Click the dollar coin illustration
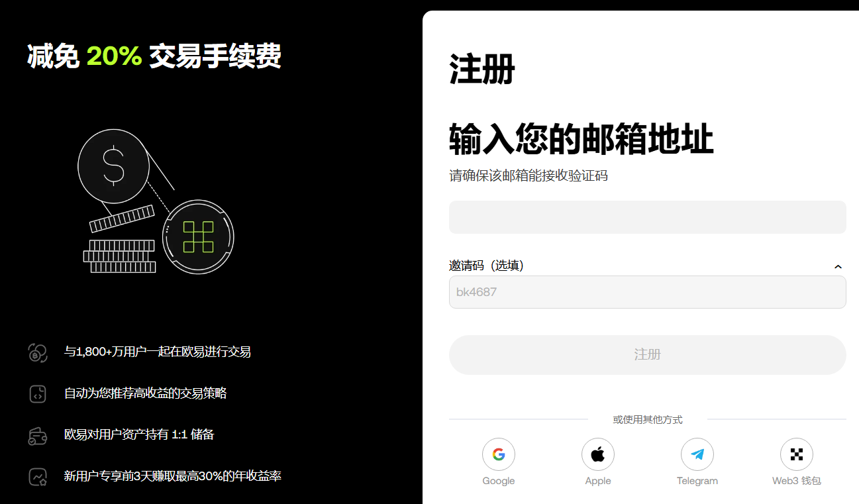The height and width of the screenshot is (504, 859). (113, 165)
